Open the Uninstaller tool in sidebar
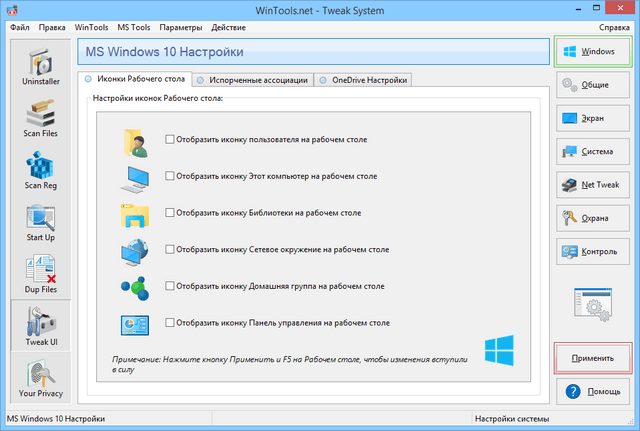This screenshot has width=640, height=431. pos(39,71)
